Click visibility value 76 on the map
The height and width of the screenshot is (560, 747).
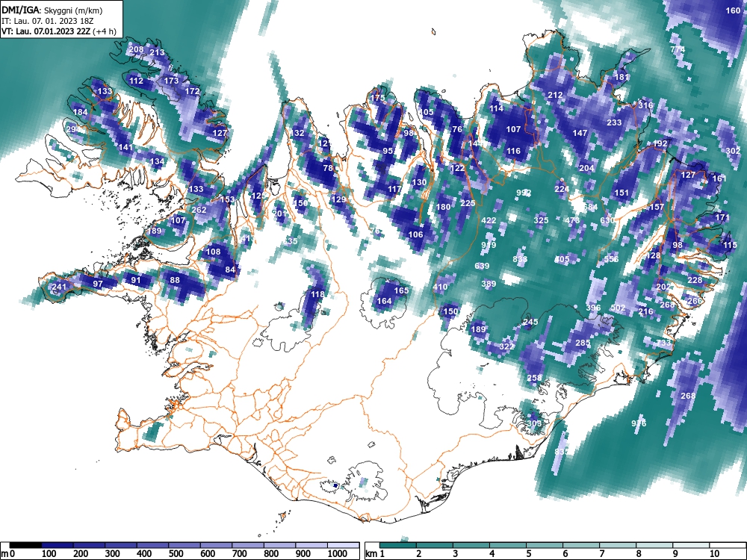pos(457,129)
